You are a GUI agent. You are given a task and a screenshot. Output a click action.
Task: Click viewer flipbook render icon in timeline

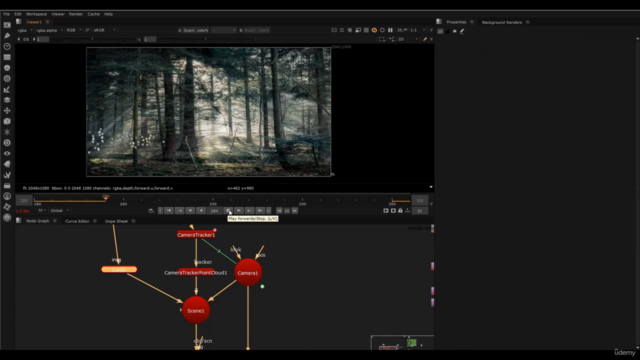tap(386, 211)
